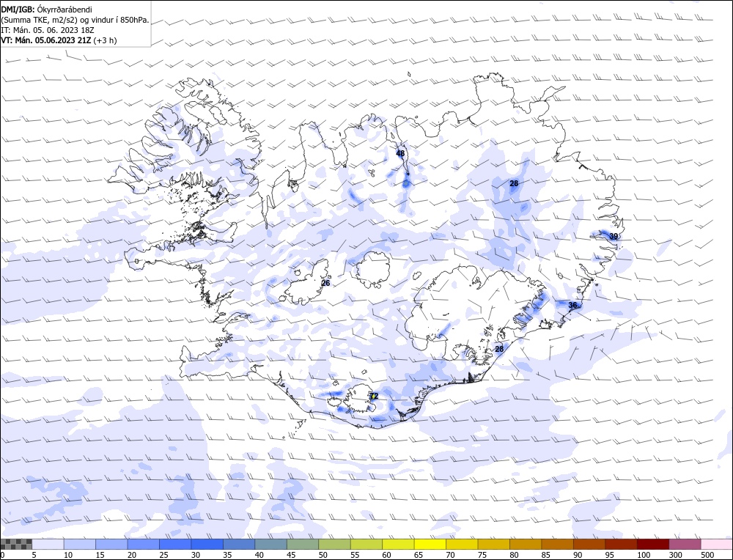This screenshot has height=560, width=733.
Task: Select the pale pink swatch between 300 and 500
Action: [715, 544]
